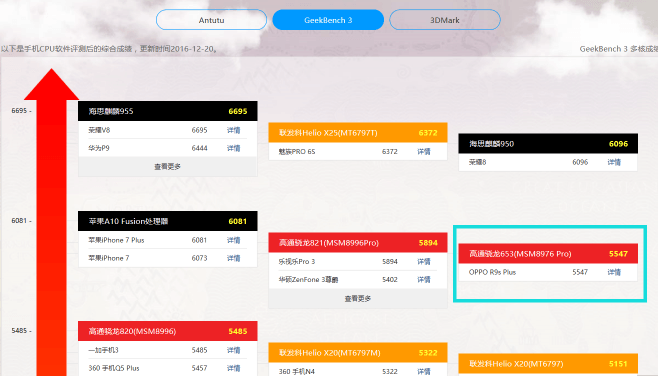658x376 pixels.
Task: Click the 5457 score for 360 手机Q5 Plus
Action: coord(199,368)
